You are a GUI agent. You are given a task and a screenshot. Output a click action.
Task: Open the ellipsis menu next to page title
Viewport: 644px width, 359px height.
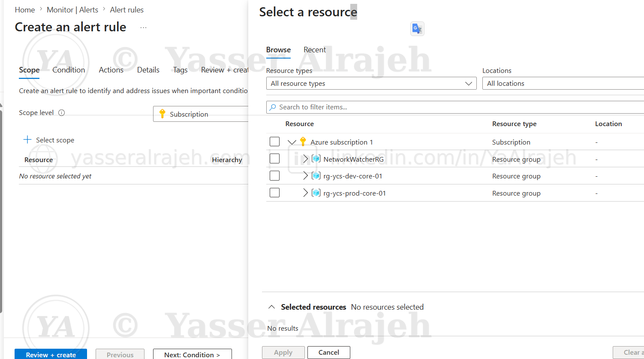click(x=143, y=27)
